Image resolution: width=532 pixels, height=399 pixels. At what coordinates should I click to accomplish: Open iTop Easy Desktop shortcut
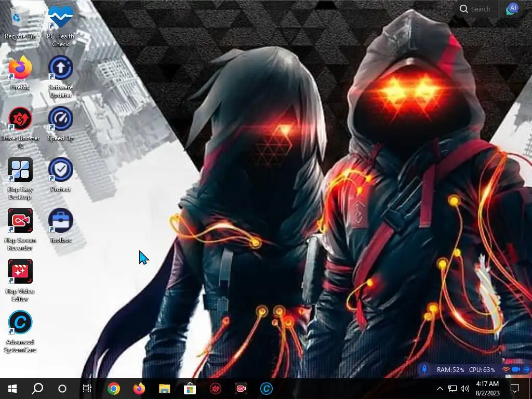[x=20, y=179]
